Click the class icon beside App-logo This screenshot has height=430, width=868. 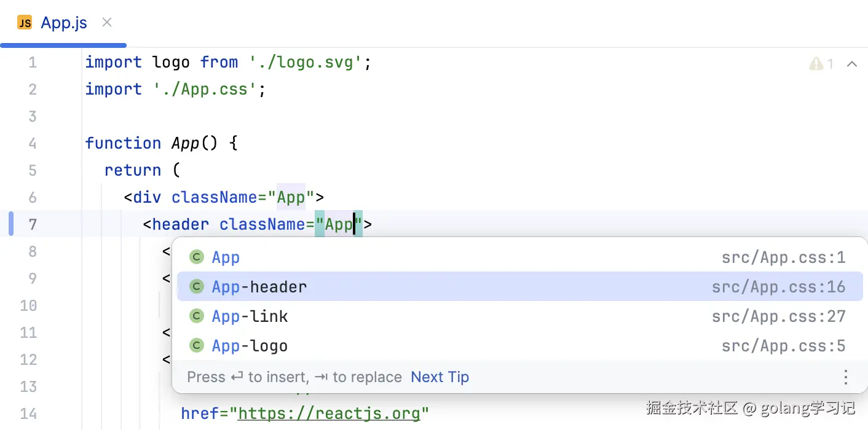pyautogui.click(x=197, y=345)
